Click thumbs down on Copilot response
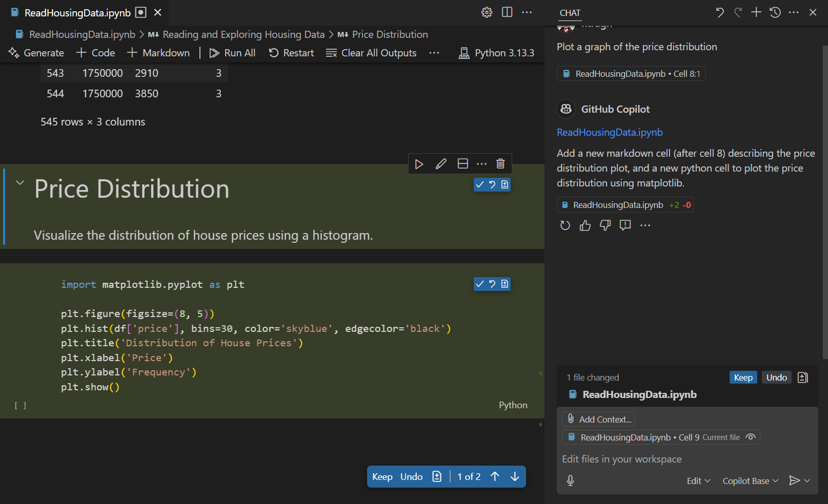Image resolution: width=828 pixels, height=504 pixels. [x=605, y=225]
